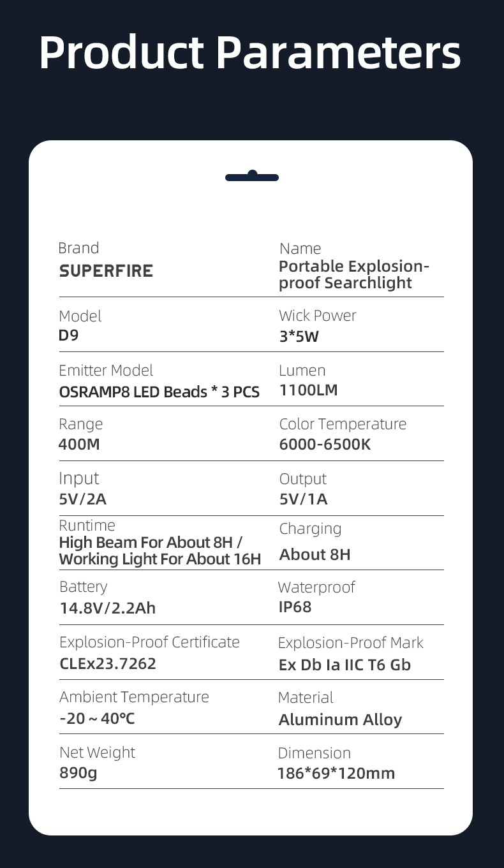
Task: Click the 6000-6500K color temperature value
Action: (x=325, y=444)
